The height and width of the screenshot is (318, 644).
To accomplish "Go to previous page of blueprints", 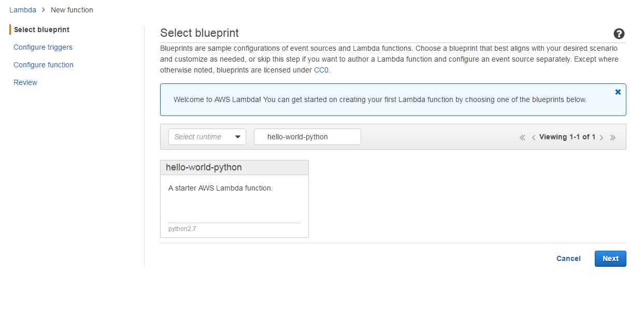I will coord(534,137).
